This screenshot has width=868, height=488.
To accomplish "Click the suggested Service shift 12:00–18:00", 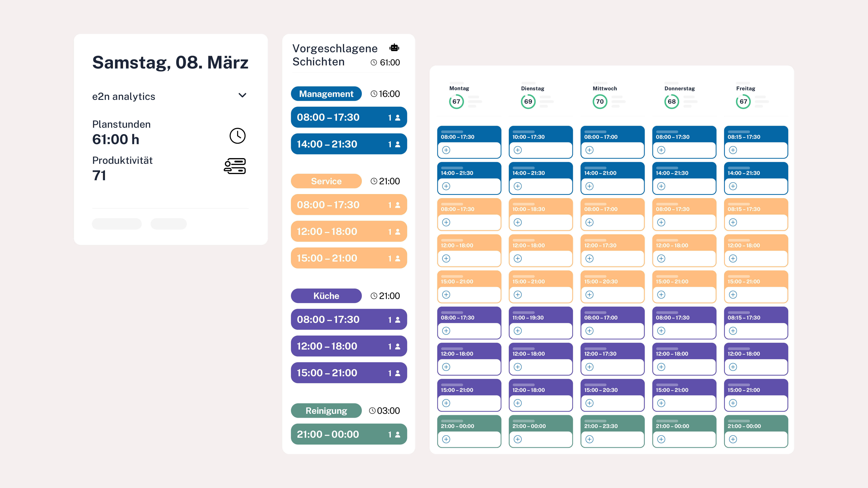I will [349, 232].
